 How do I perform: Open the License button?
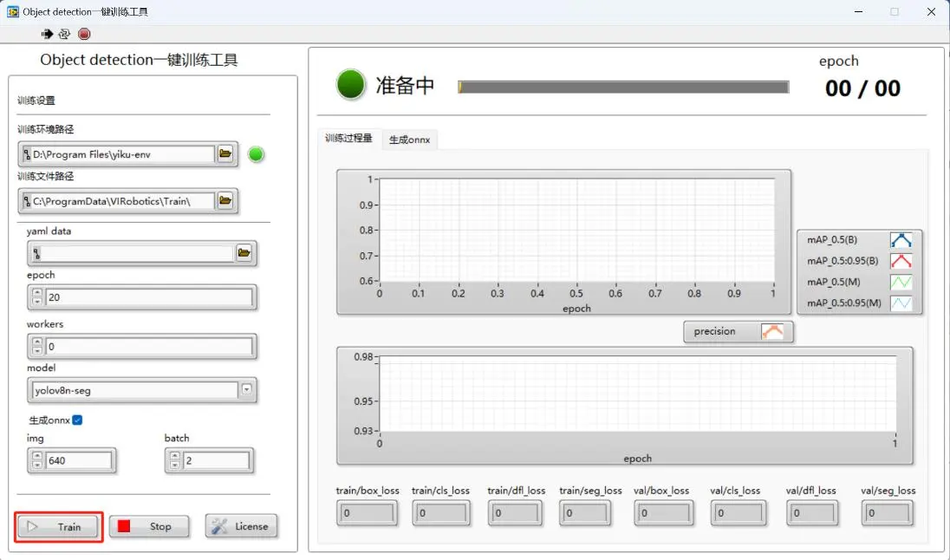click(x=242, y=526)
